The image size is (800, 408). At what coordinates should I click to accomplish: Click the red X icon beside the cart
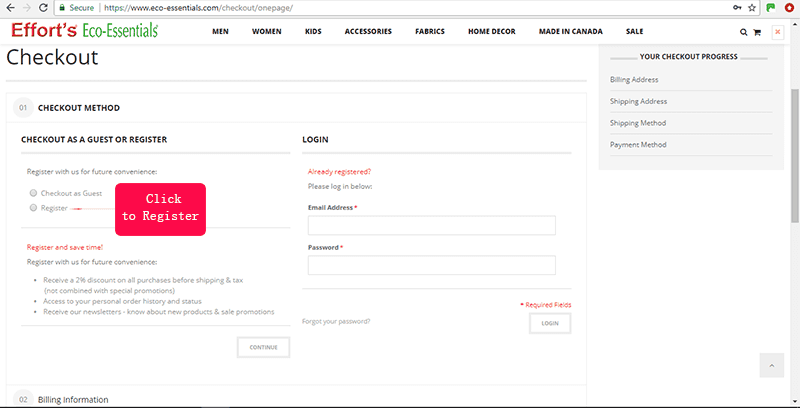[x=778, y=32]
